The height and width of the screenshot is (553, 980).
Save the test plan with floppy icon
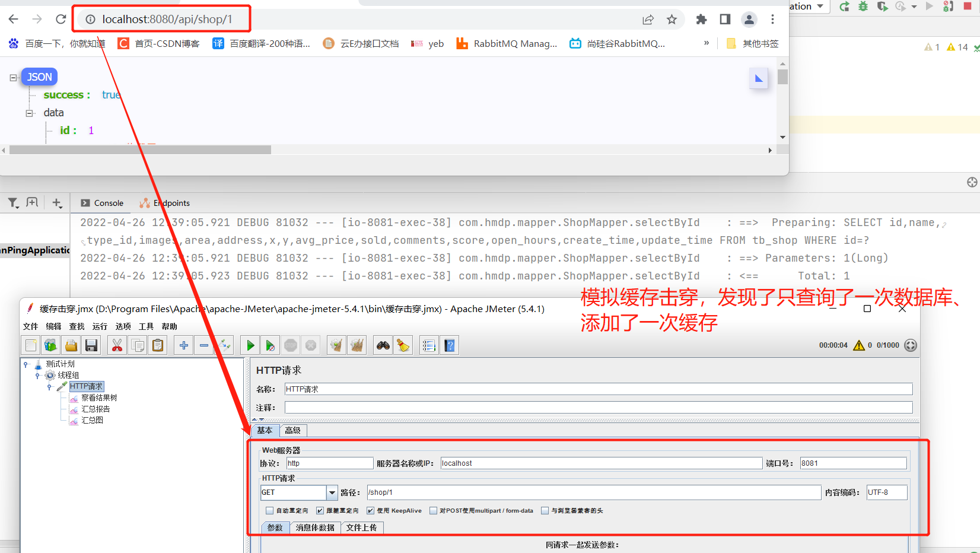click(x=91, y=345)
